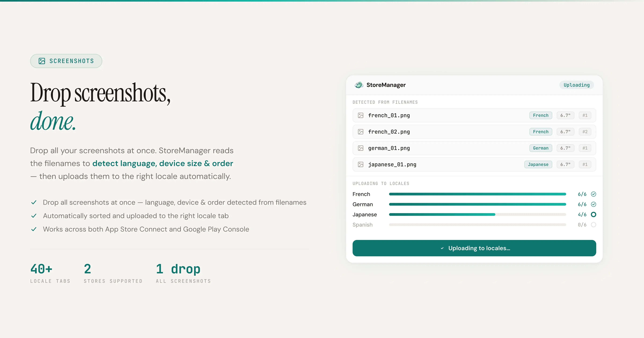Click the French tag on french_01.png row
The width and height of the screenshot is (644, 338).
click(x=541, y=115)
